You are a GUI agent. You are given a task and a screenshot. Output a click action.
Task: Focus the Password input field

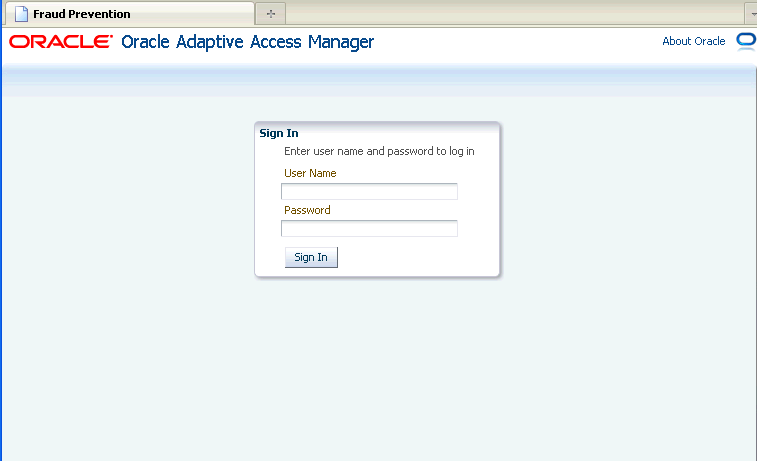click(x=369, y=228)
